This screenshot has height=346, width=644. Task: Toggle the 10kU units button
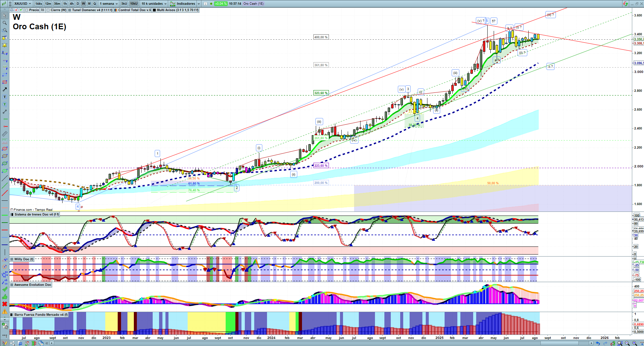(134, 4)
